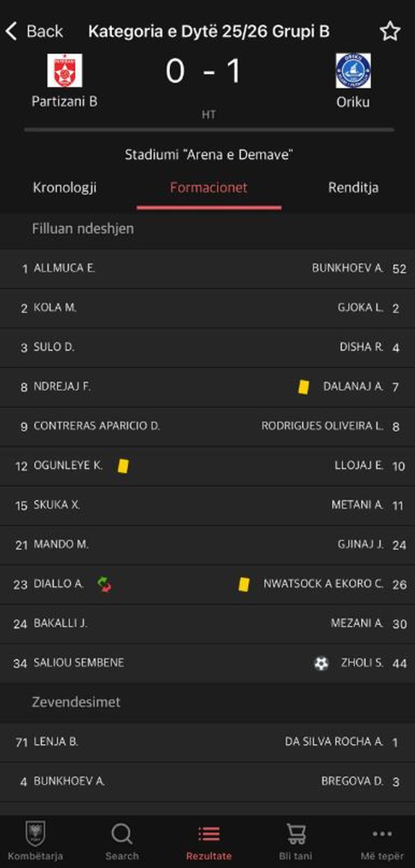The width and height of the screenshot is (415, 868).
Task: Switch to the Kronologji tab
Action: click(65, 188)
